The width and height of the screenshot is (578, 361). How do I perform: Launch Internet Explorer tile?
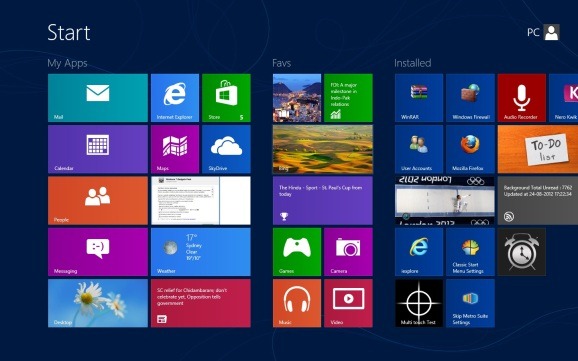[175, 98]
